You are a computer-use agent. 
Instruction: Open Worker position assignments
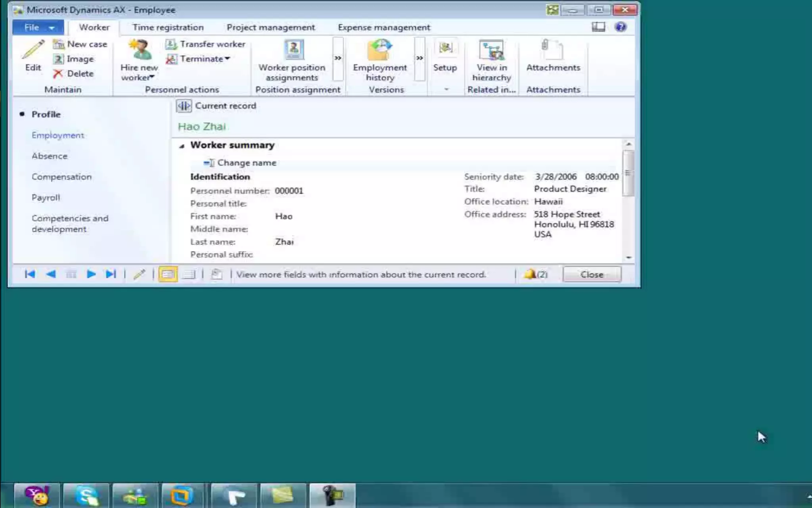click(292, 60)
